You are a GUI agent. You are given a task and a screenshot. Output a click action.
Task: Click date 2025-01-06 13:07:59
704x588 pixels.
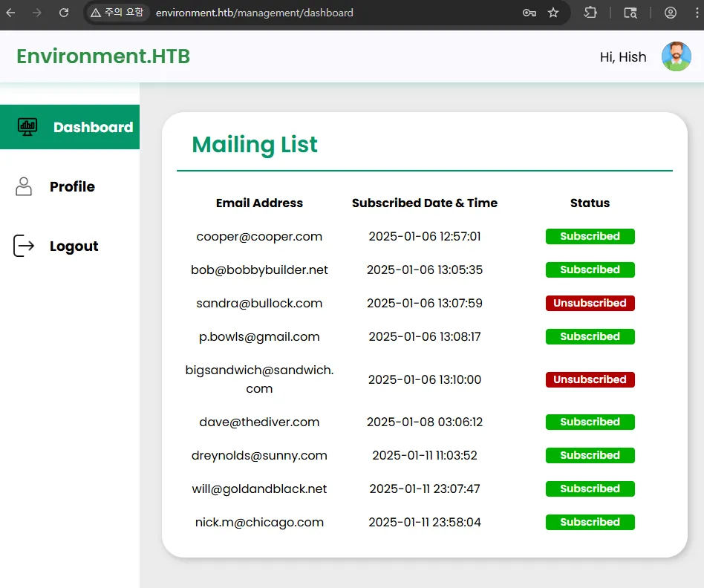pyautogui.click(x=425, y=304)
